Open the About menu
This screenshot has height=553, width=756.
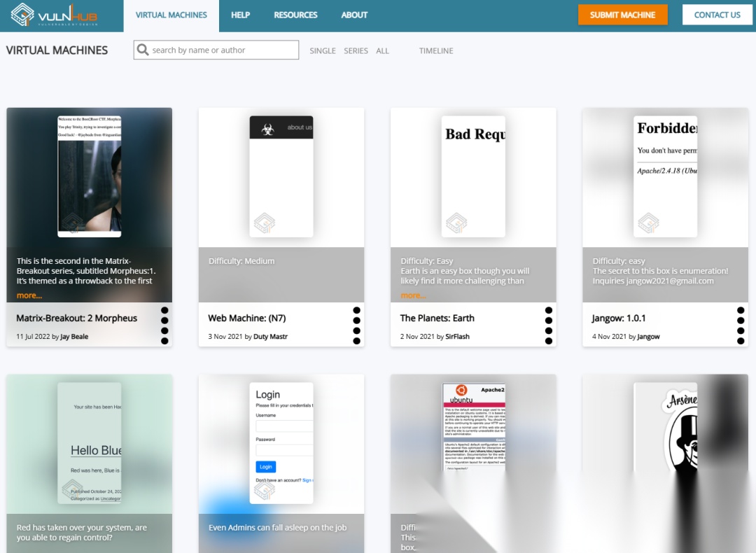(x=354, y=15)
